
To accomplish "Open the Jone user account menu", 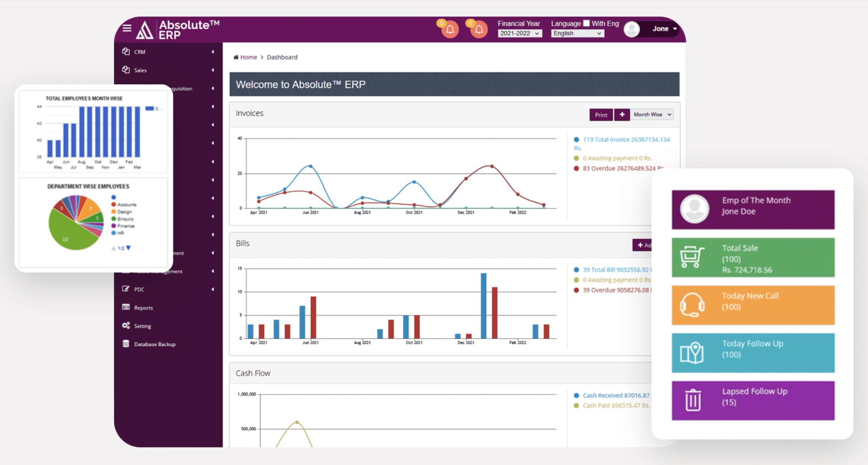I will (661, 29).
